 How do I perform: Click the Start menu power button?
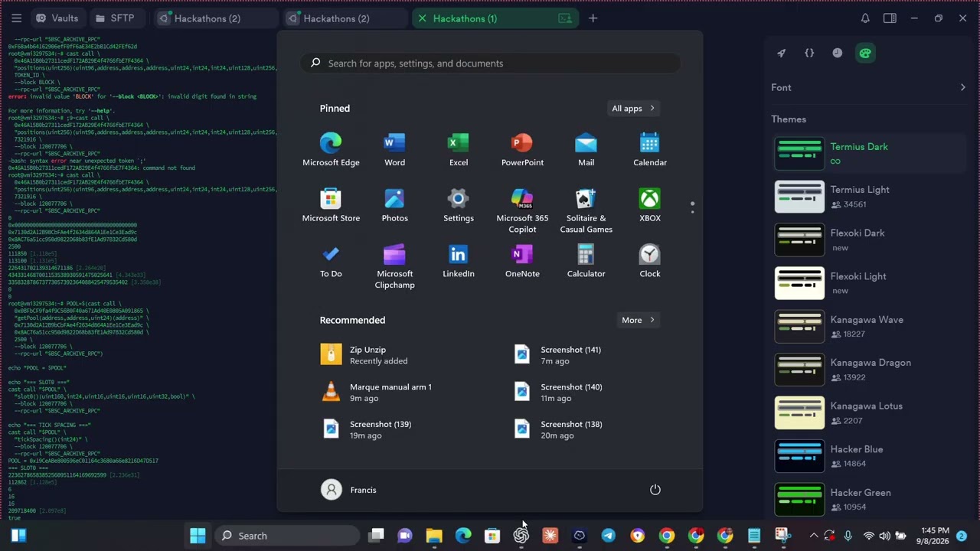click(655, 490)
